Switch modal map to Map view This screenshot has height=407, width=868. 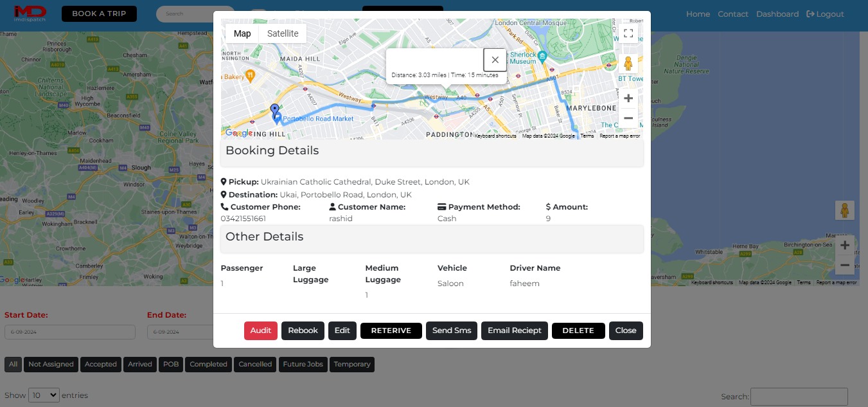tap(242, 33)
